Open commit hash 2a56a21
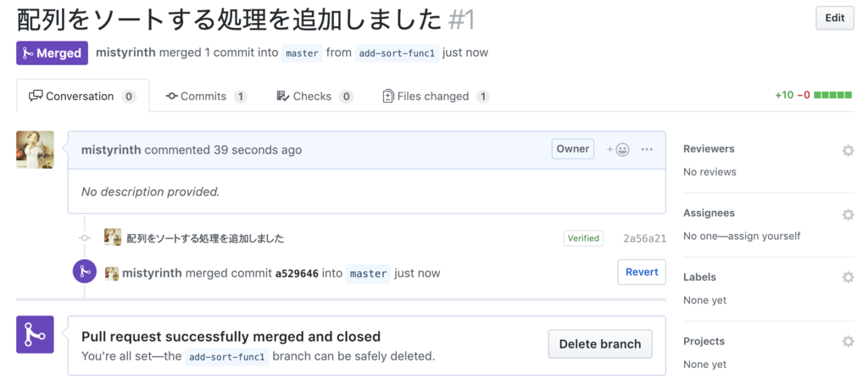868x385 pixels. point(644,238)
